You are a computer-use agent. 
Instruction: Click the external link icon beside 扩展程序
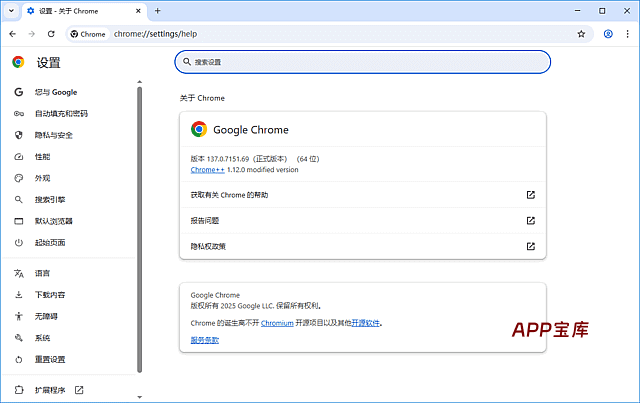click(x=79, y=390)
